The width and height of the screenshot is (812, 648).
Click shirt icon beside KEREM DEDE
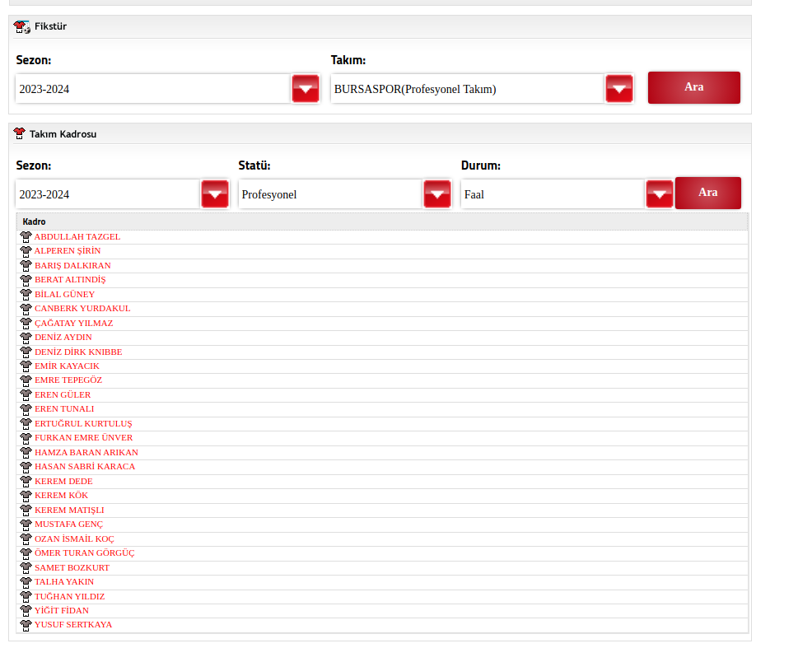(x=26, y=481)
